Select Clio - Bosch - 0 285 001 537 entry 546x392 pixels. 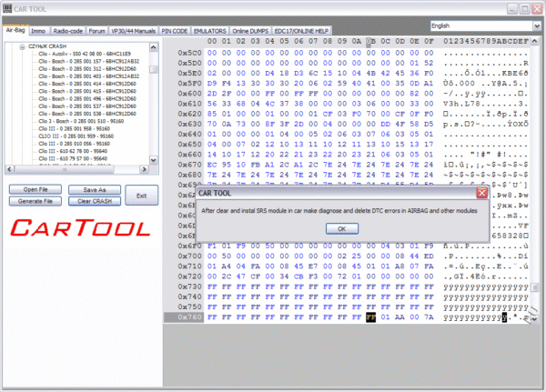(87, 106)
